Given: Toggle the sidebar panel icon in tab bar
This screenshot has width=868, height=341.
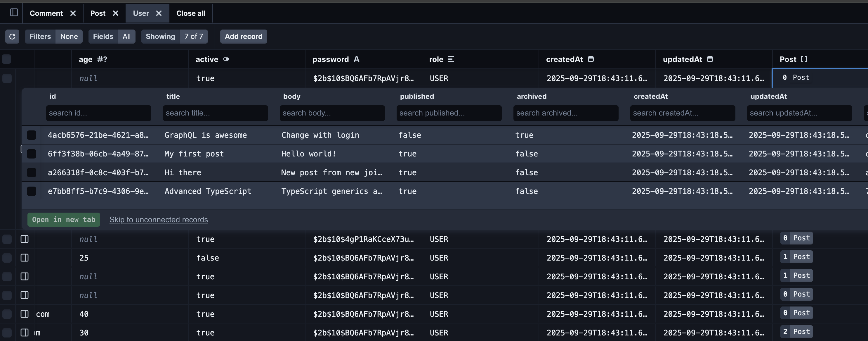Looking at the screenshot, I should (14, 13).
